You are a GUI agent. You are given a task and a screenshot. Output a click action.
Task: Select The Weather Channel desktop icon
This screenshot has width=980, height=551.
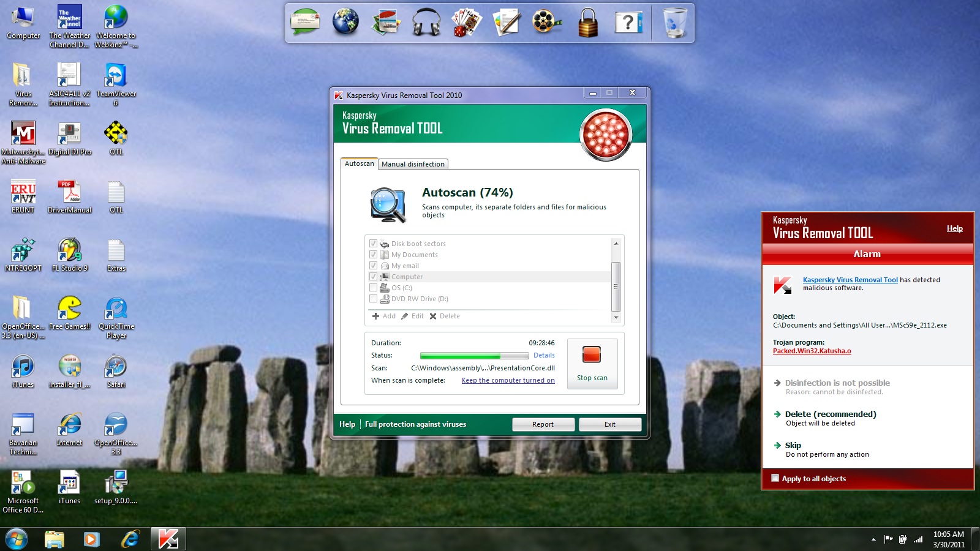[x=70, y=27]
